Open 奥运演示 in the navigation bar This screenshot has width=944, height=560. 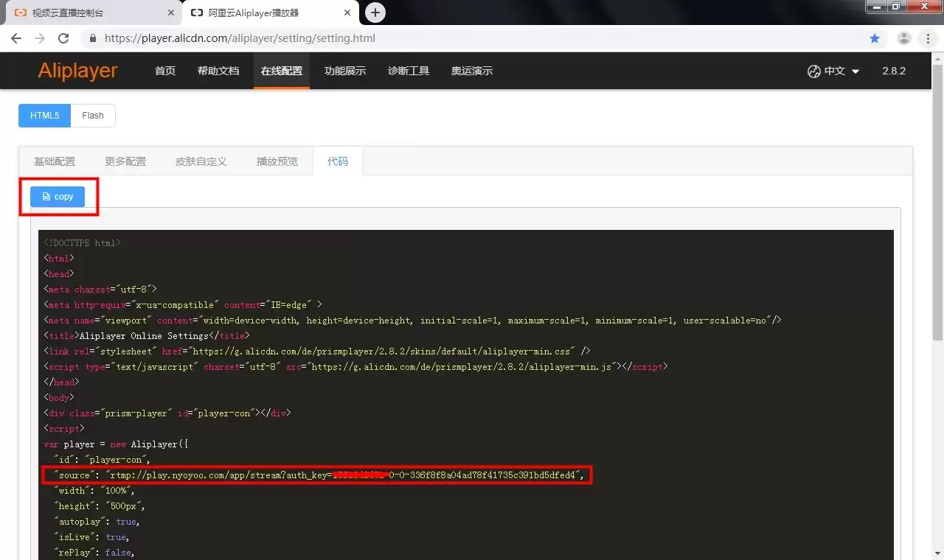(472, 71)
